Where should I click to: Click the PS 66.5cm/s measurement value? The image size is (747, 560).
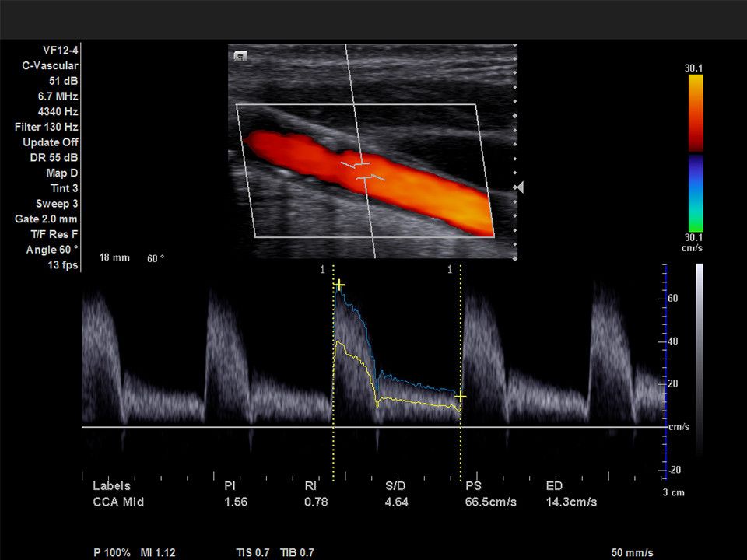[490, 502]
